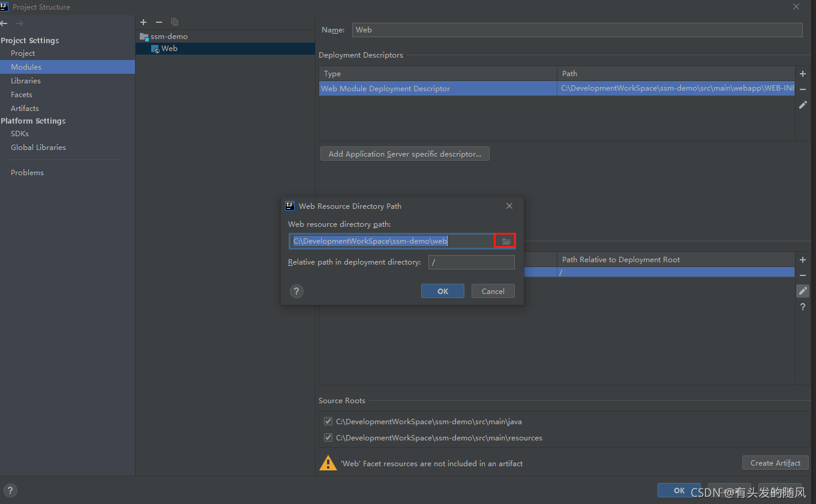This screenshot has height=504, width=816.
Task: Confirm the dialog with OK button
Action: [443, 291]
